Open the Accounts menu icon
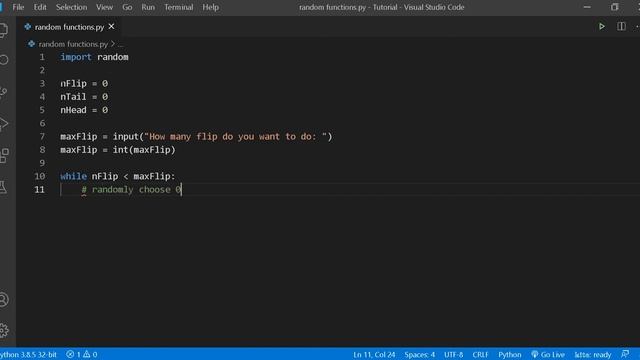The height and width of the screenshot is (360, 640). coord(4,300)
